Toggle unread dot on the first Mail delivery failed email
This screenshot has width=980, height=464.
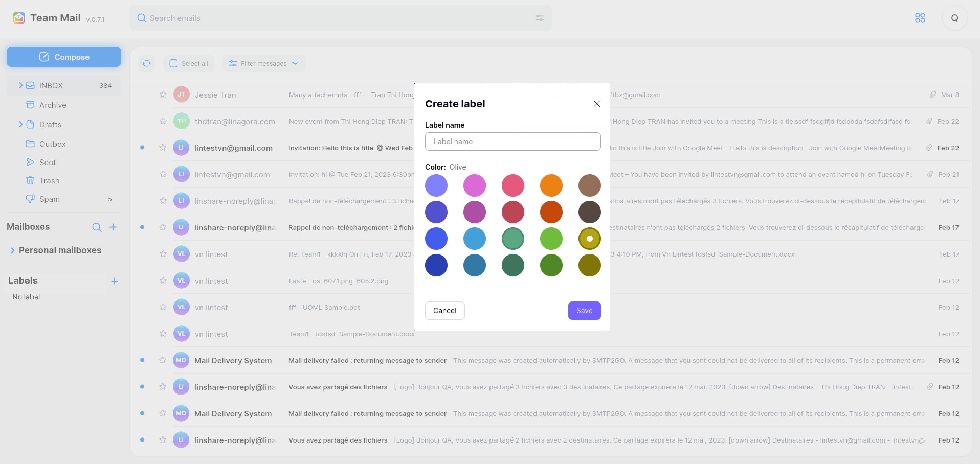click(x=142, y=360)
